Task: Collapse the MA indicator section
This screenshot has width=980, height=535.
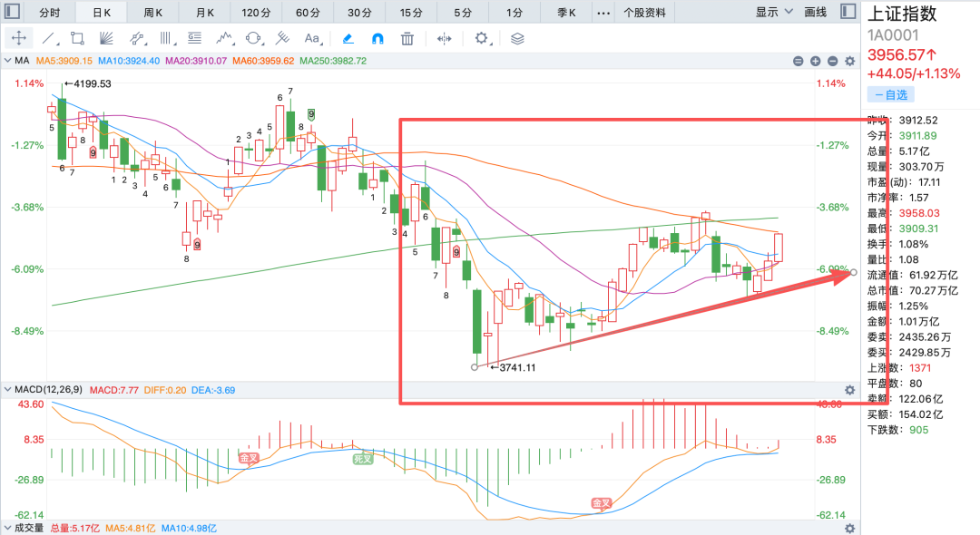Action: 7,61
